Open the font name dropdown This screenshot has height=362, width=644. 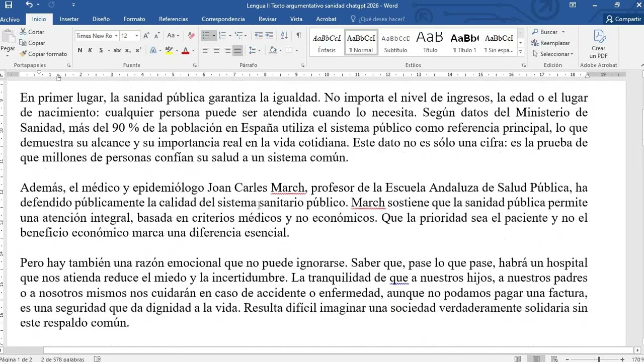pyautogui.click(x=116, y=36)
